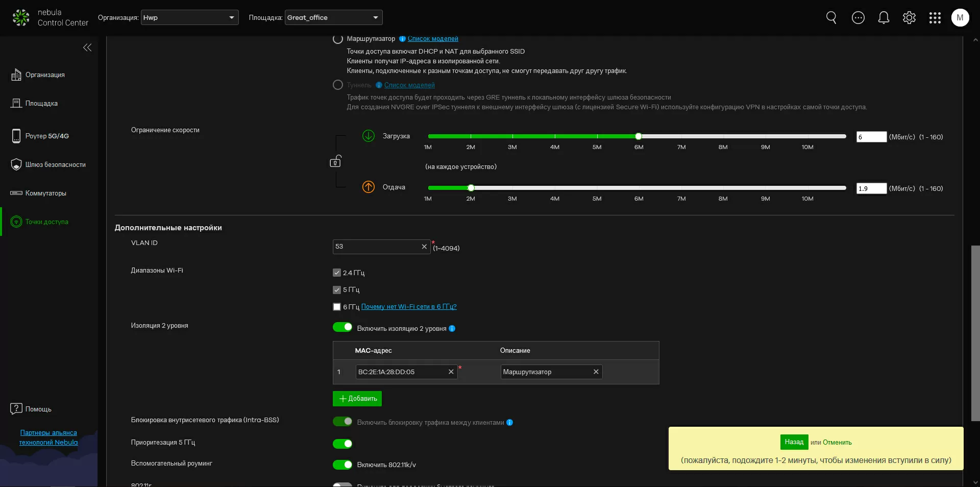Open the apps grid menu

[x=935, y=18]
